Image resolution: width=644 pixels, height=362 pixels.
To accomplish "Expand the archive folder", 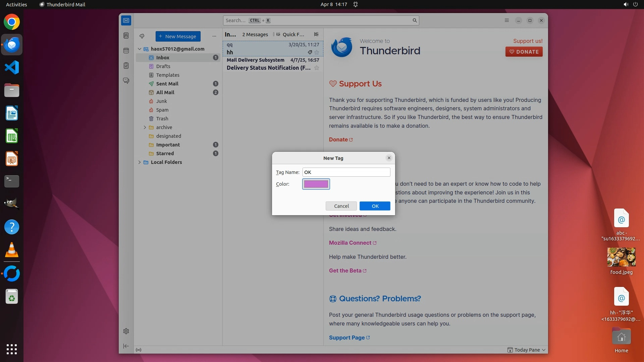I will coord(145,127).
